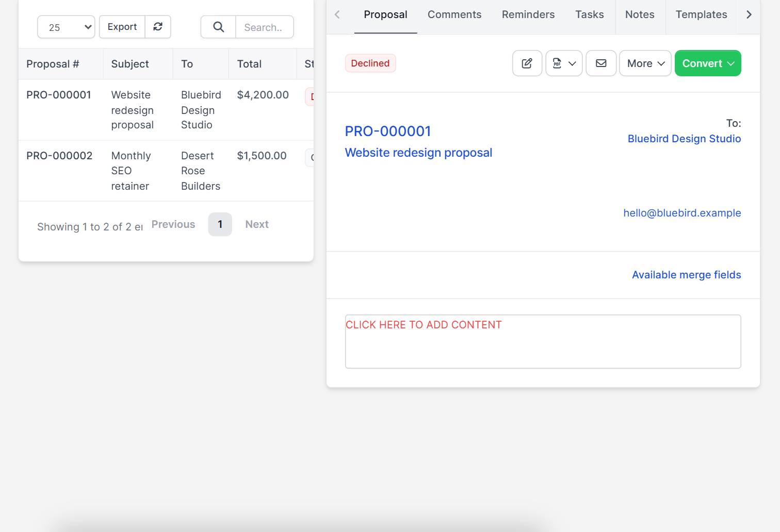Click Desert Rose Builders in the table
The width and height of the screenshot is (780, 532).
(x=201, y=171)
